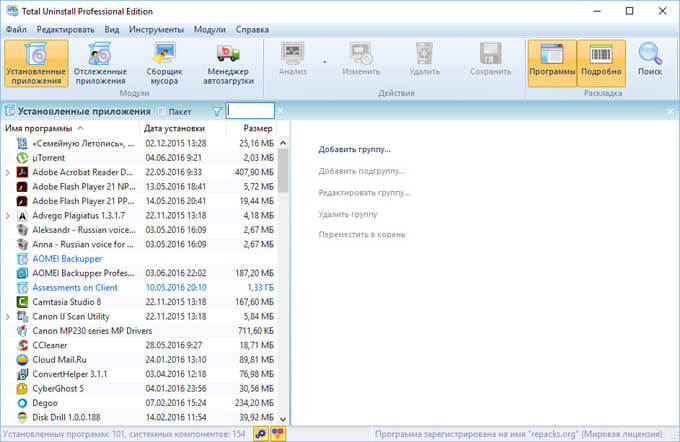This screenshot has height=442, width=680.
Task: Click the Camtasia Studio 8 icon
Action: coord(22,302)
